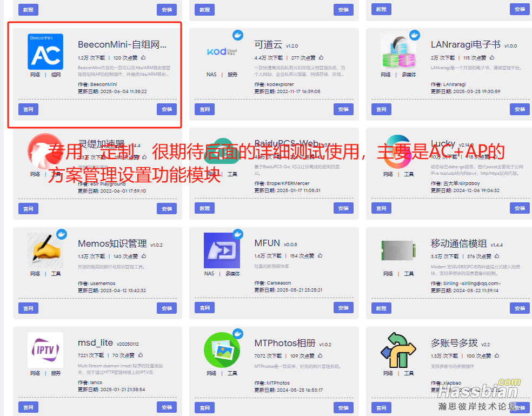
Task: Click the 多账号多拨 title
Action: coord(454,343)
